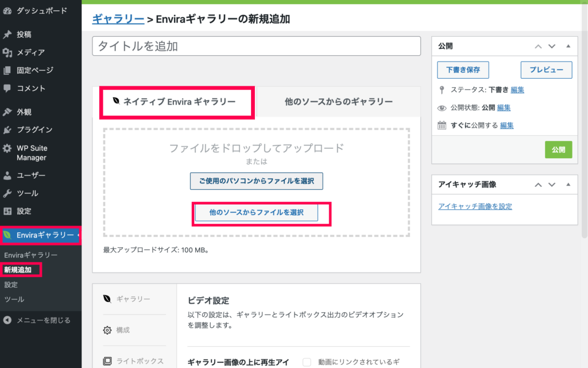588x368 pixels.
Task: Collapse the 公開 panel with its triangle toggle
Action: click(568, 46)
